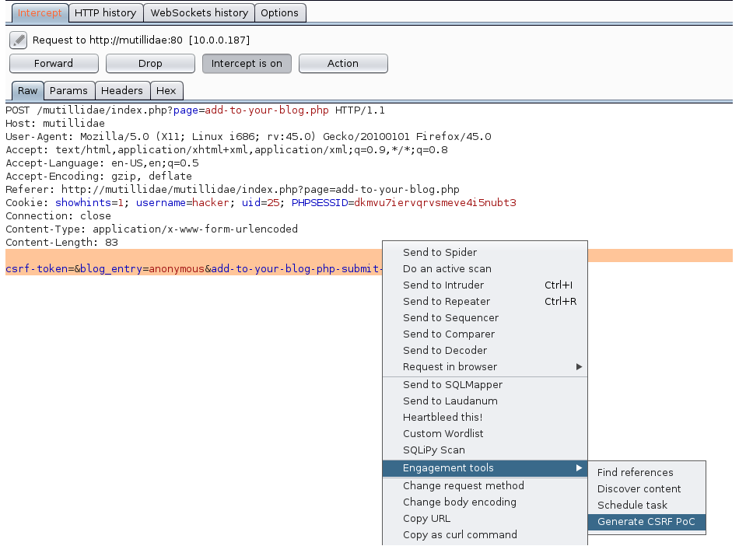739x560 pixels.
Task: Select the Params view tab
Action: [68, 91]
